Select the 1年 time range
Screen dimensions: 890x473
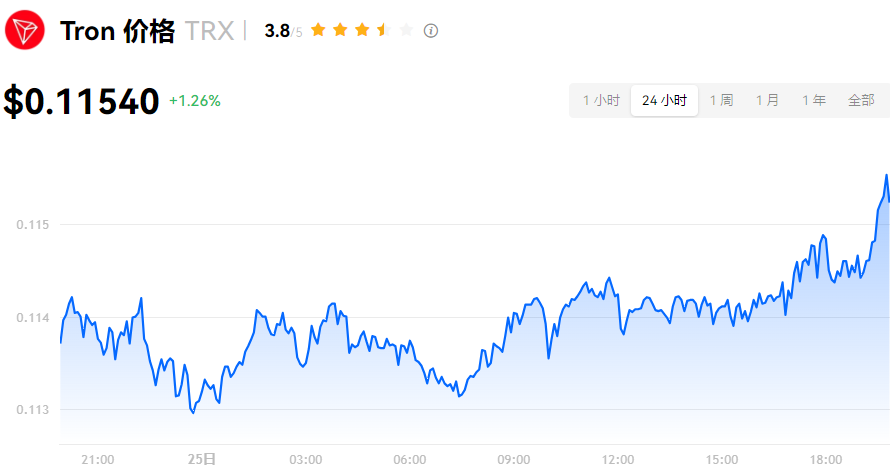coord(813,100)
